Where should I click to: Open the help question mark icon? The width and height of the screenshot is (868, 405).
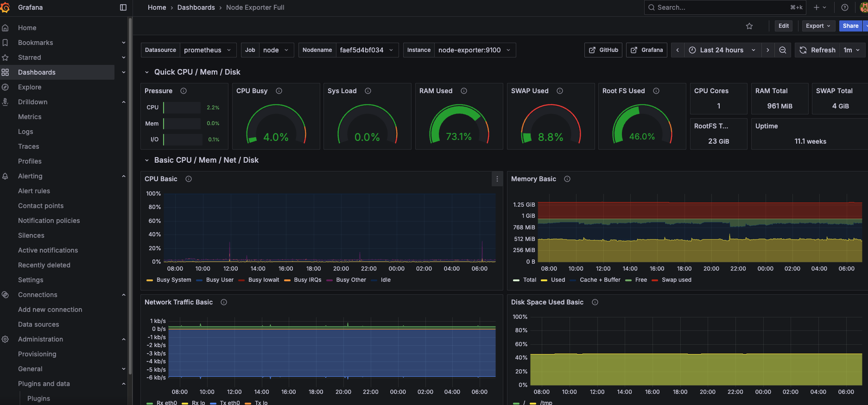(x=845, y=7)
